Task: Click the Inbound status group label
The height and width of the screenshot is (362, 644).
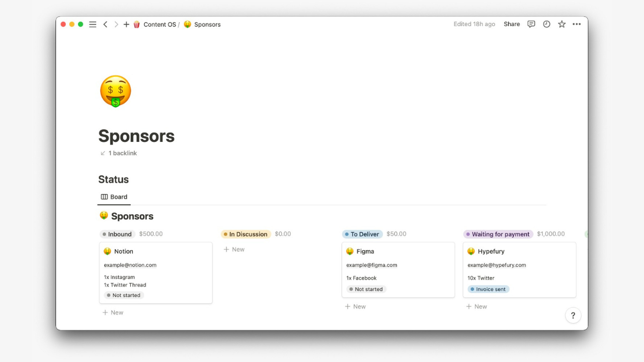Action: coord(118,234)
